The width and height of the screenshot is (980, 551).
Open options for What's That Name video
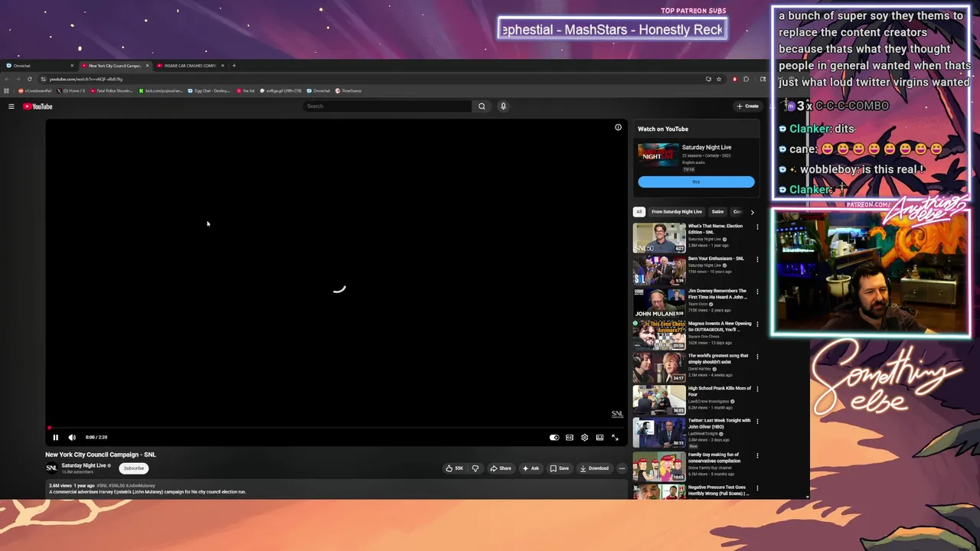[757, 227]
